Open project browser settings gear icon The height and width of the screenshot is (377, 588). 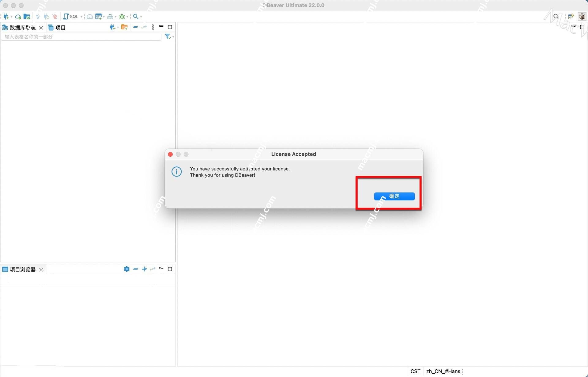click(x=126, y=269)
